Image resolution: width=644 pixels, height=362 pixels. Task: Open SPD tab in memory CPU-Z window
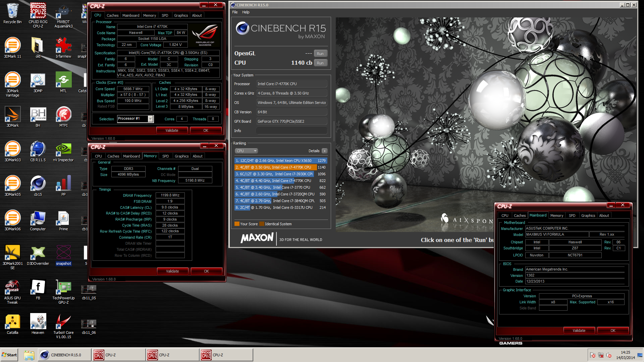point(166,156)
